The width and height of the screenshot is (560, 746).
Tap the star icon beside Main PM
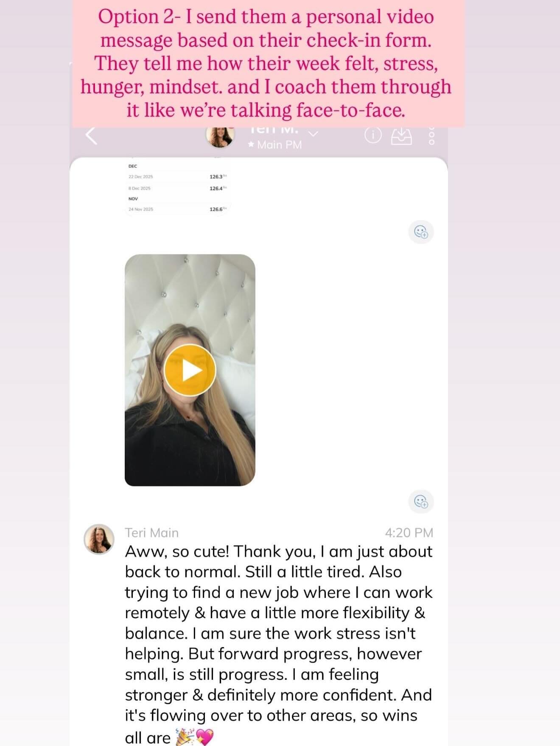click(x=251, y=145)
